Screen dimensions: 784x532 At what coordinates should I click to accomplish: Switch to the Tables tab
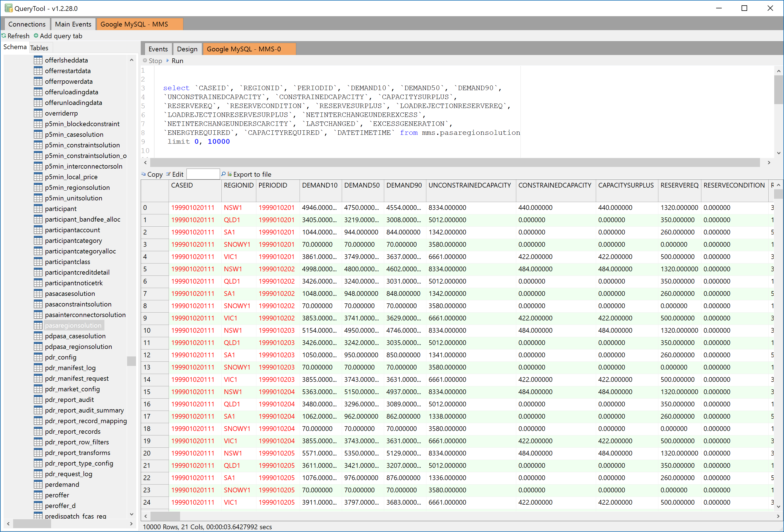point(39,47)
